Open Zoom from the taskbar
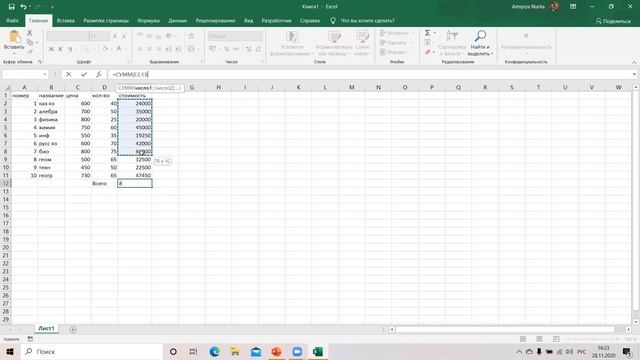 click(x=297, y=351)
